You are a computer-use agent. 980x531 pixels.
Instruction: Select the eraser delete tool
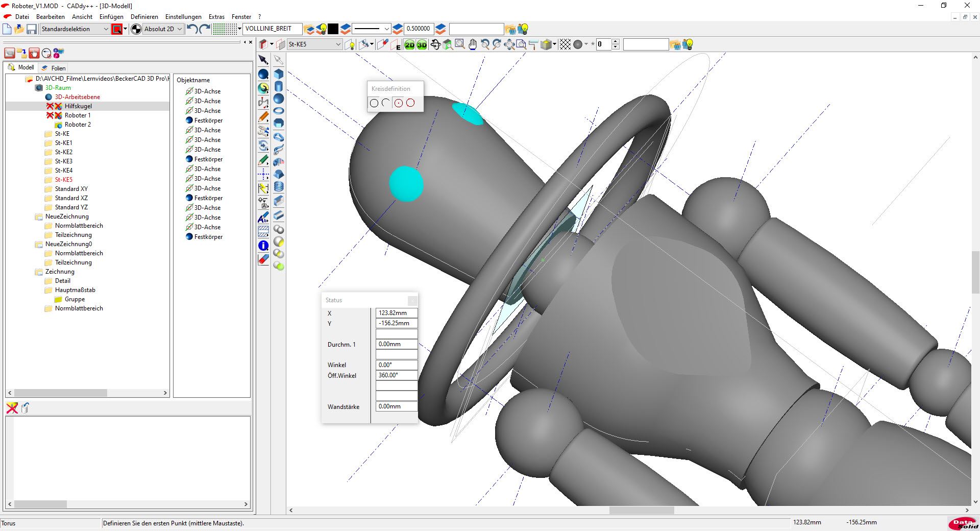pyautogui.click(x=263, y=259)
